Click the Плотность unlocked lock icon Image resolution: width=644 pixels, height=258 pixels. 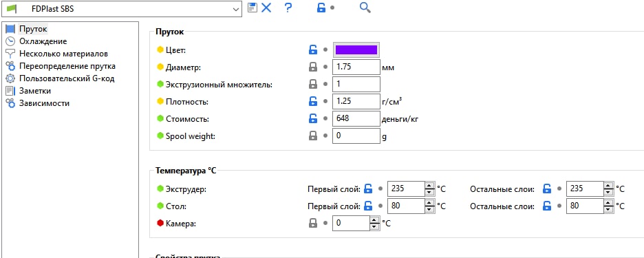click(x=313, y=101)
